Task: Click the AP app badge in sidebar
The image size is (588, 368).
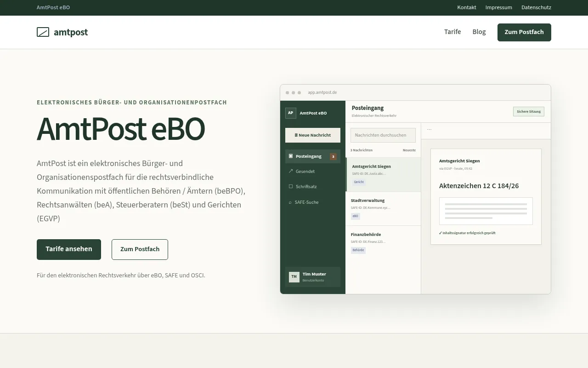Action: tap(290, 113)
